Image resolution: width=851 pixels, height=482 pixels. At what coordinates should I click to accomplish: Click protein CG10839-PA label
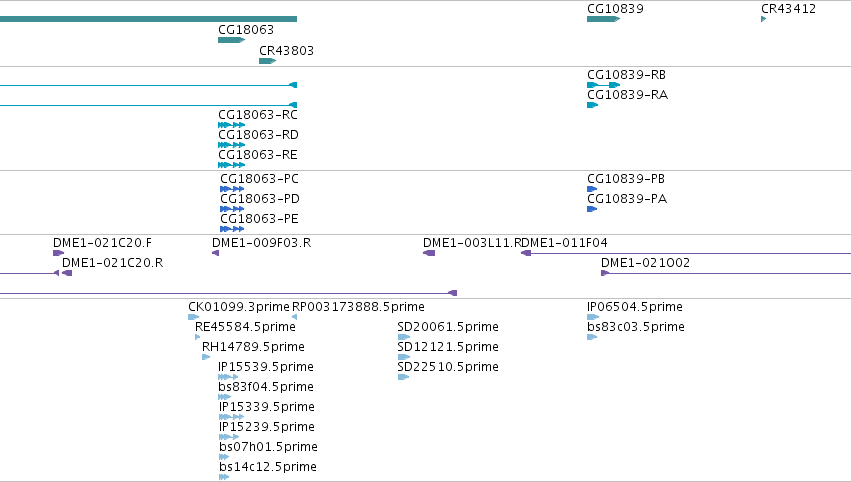(x=627, y=199)
